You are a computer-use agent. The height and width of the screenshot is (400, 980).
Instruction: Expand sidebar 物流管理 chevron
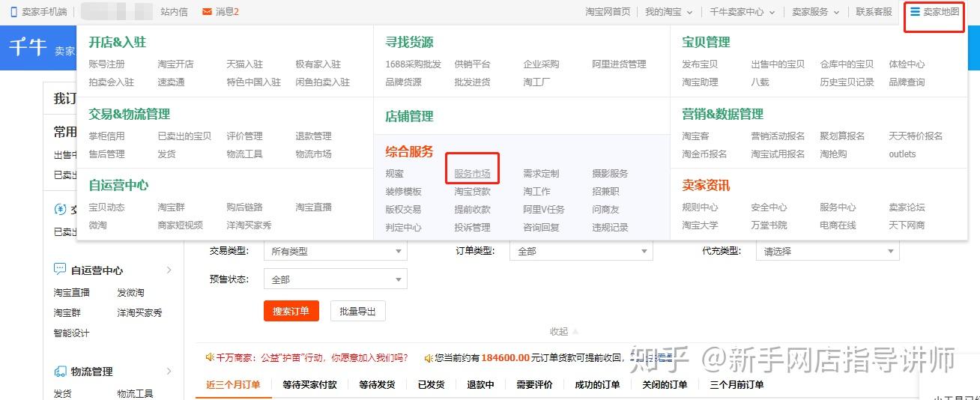pyautogui.click(x=169, y=372)
